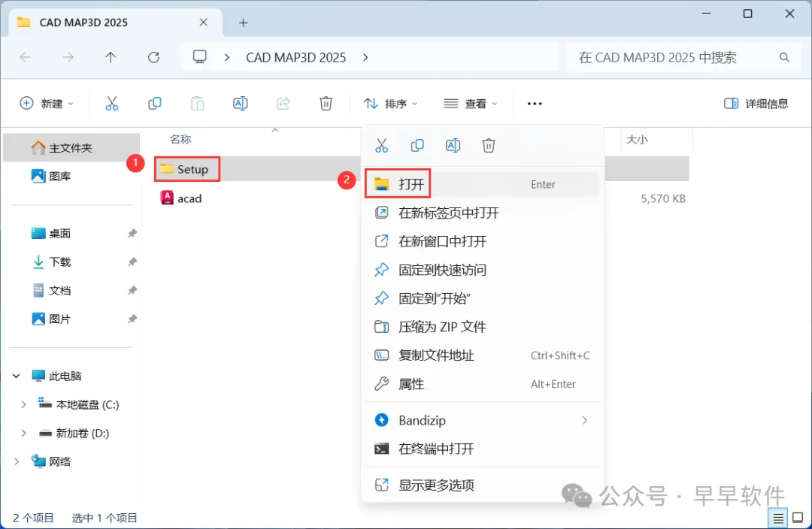The image size is (812, 529).
Task: Choose 压缩为 ZIP 文件
Action: coord(482,327)
